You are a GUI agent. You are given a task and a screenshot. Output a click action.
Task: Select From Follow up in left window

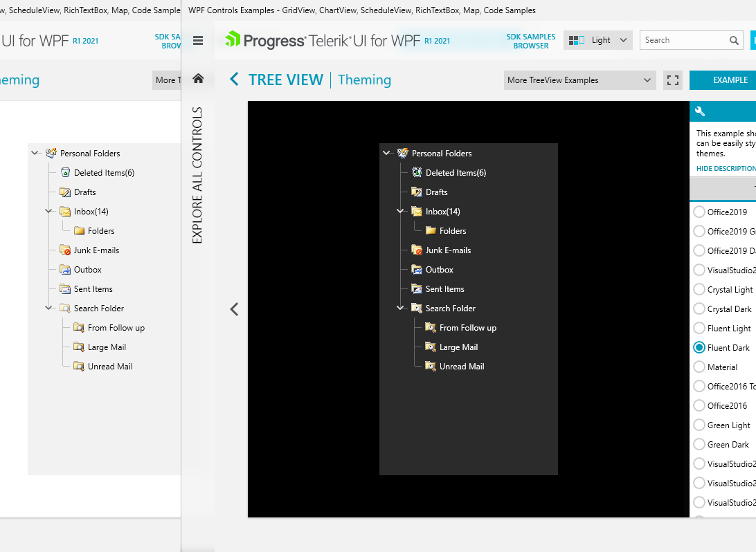(x=116, y=328)
